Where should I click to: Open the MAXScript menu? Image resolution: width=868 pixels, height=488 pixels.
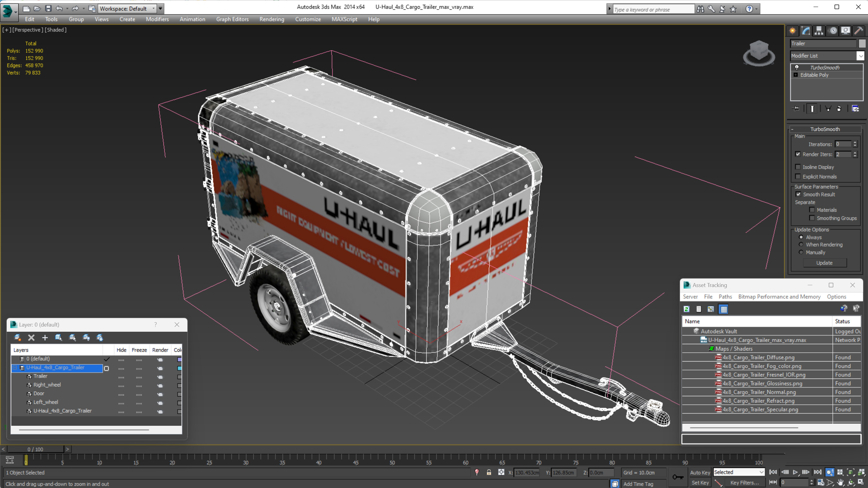pos(344,19)
